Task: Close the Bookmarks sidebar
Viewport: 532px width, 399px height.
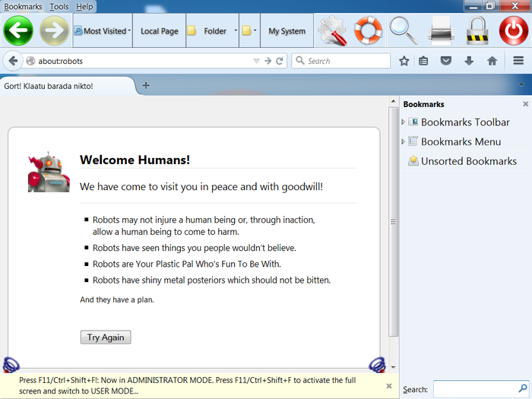Action: click(x=526, y=104)
